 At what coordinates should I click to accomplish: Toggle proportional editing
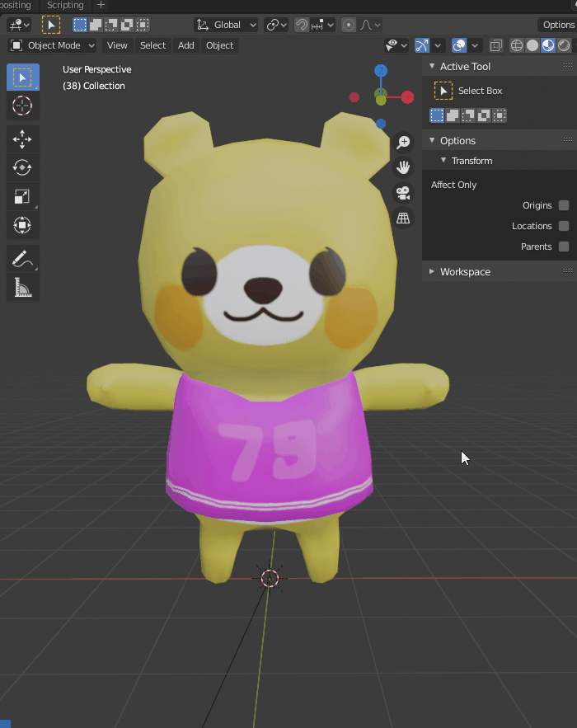click(349, 25)
